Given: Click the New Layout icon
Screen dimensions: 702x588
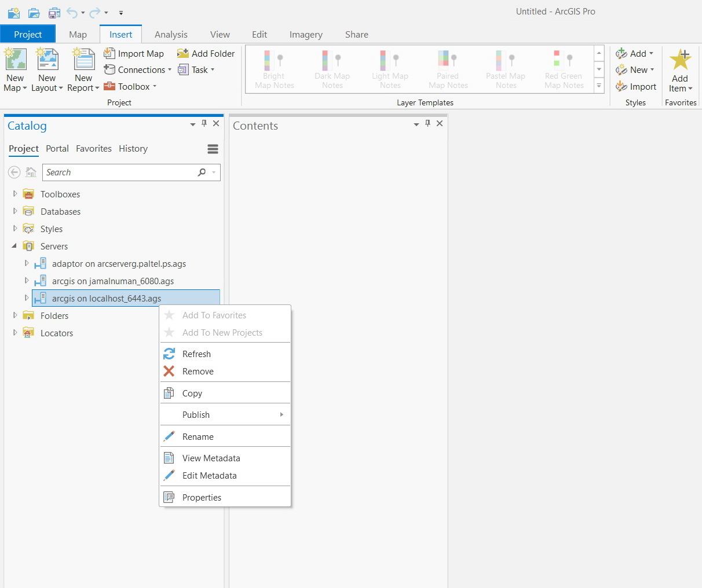Looking at the screenshot, I should point(47,60).
